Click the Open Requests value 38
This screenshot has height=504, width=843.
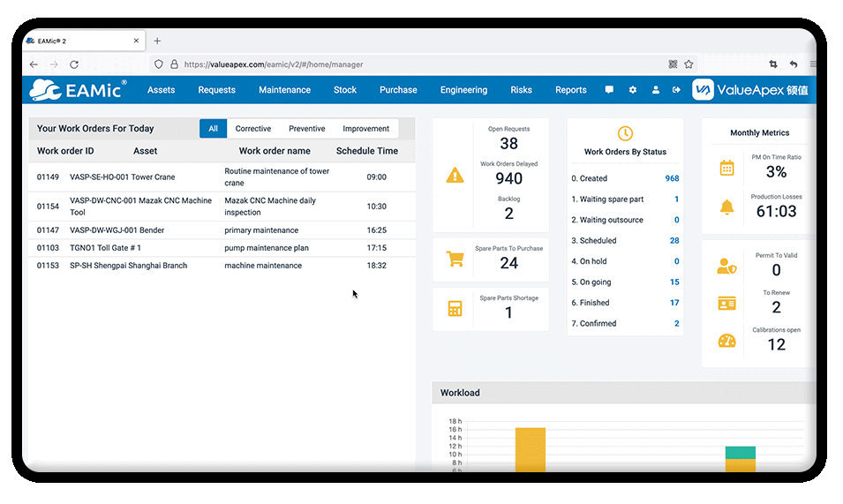pos(508,144)
